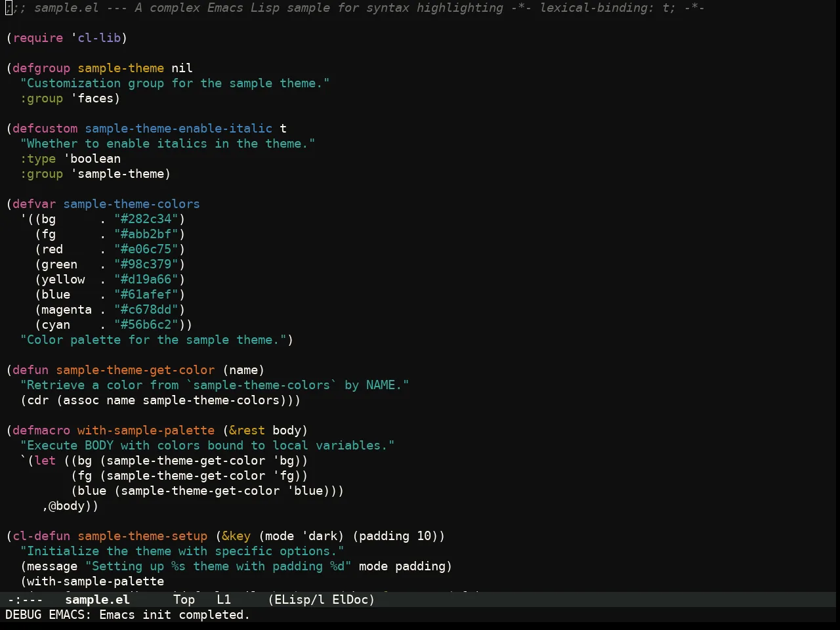
Task: Click the "message" function call
Action: tap(52, 566)
